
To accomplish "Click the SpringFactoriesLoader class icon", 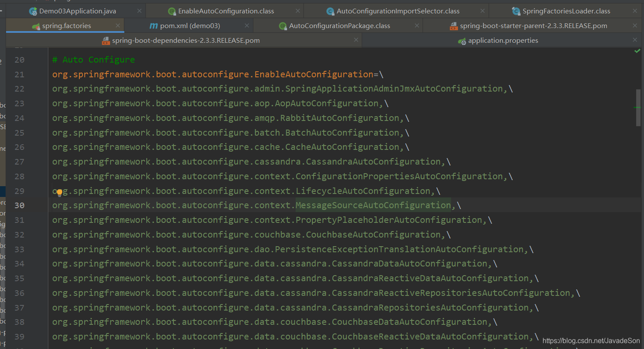I will 516,11.
